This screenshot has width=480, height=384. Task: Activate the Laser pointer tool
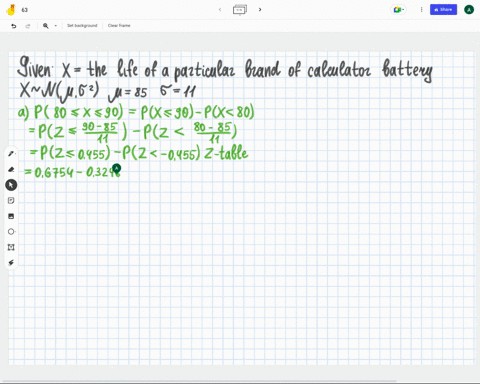click(x=11, y=263)
